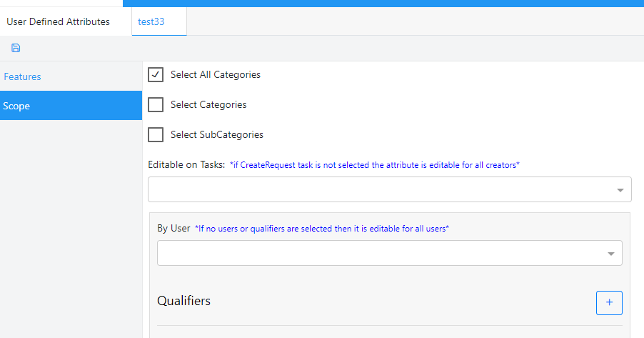Click the blue CreateRequest task hint note
644x338 pixels.
coord(375,165)
